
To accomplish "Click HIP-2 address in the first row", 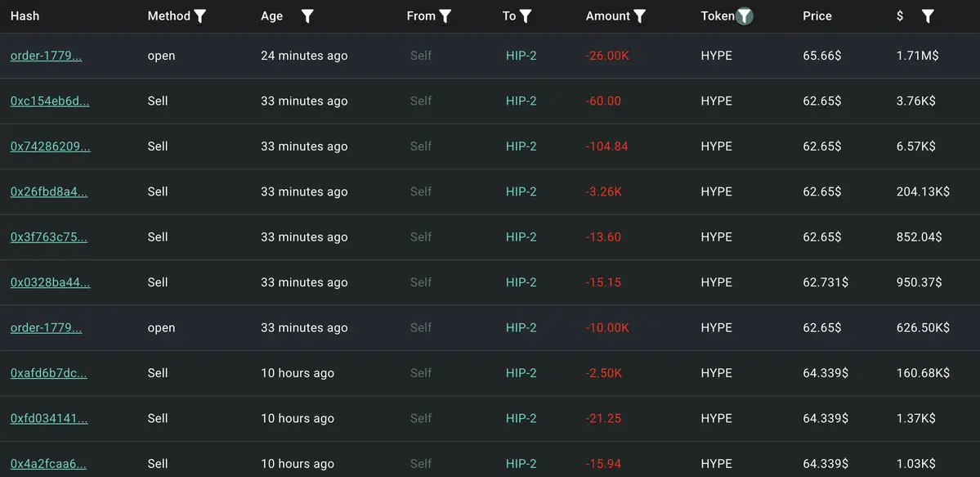I will 521,56.
